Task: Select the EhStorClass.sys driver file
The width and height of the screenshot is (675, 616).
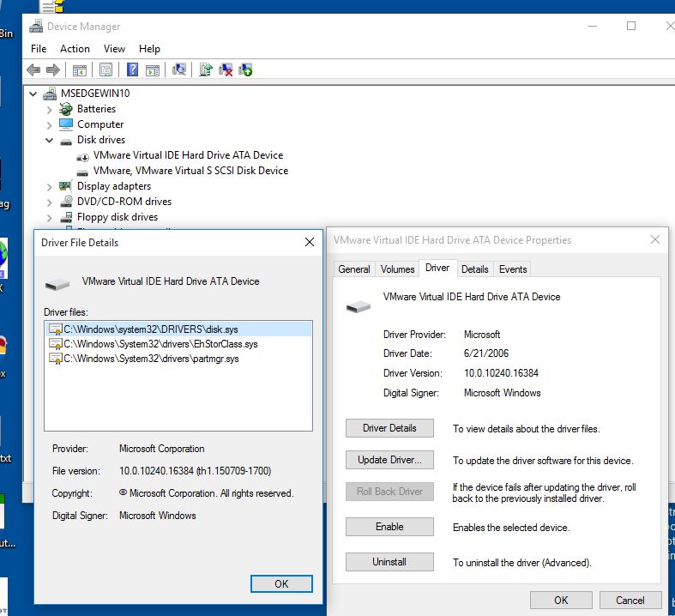Action: coord(160,344)
